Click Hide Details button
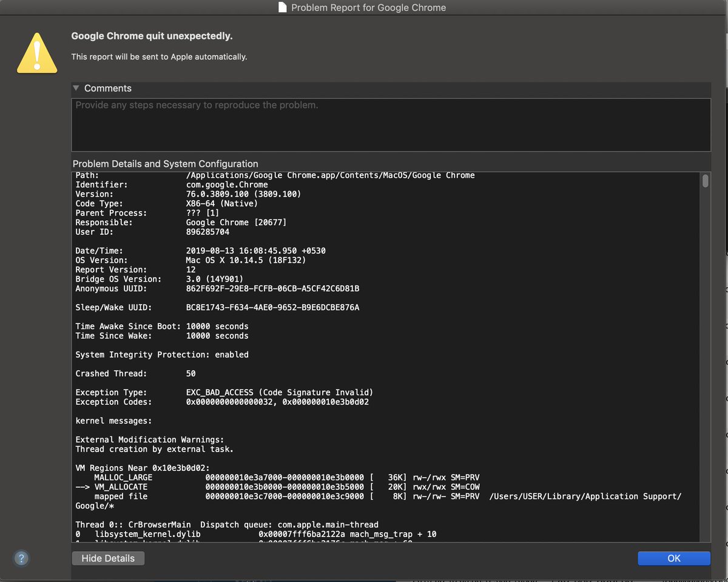The image size is (728, 582). 107,558
